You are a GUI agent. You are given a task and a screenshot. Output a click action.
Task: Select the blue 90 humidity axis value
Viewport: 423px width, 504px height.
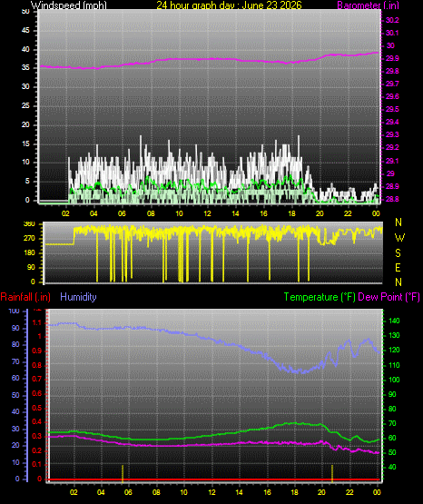coord(15,328)
